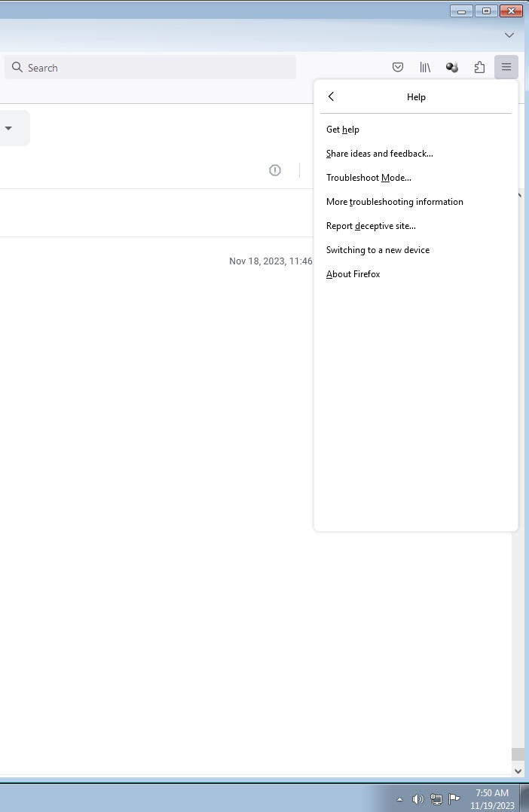Open About Firefox

415,274
